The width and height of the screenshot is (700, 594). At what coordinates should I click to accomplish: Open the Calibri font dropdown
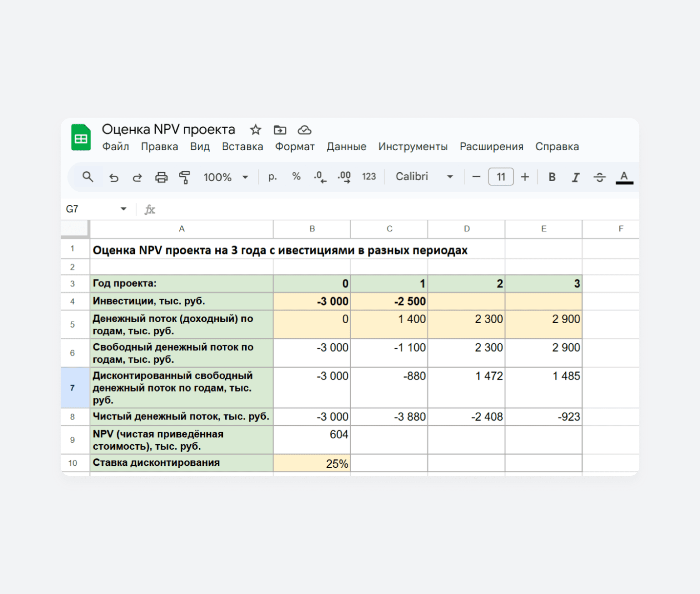click(424, 176)
